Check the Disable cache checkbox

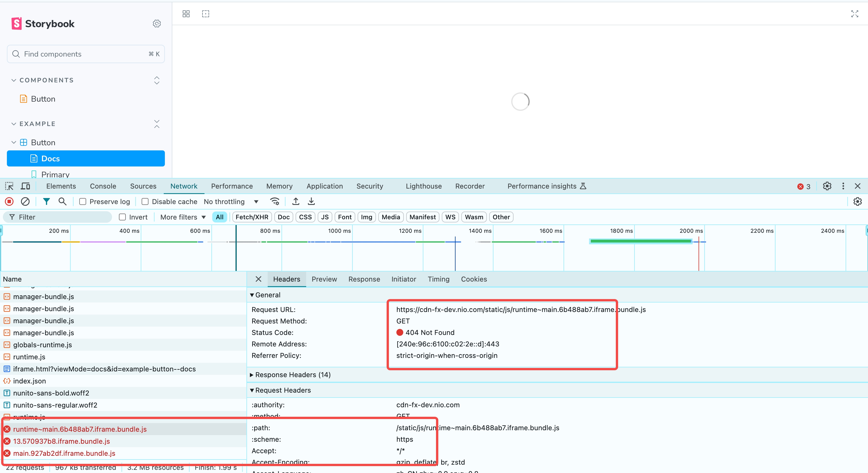(145, 202)
